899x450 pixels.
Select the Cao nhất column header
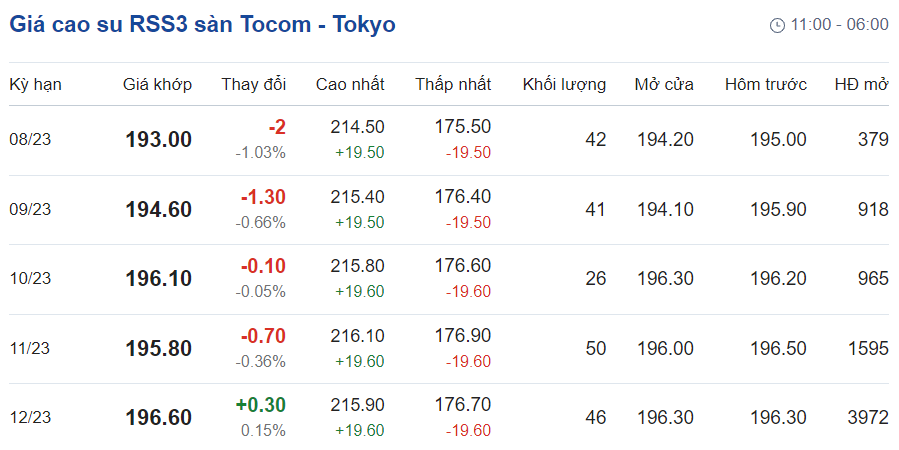[350, 84]
